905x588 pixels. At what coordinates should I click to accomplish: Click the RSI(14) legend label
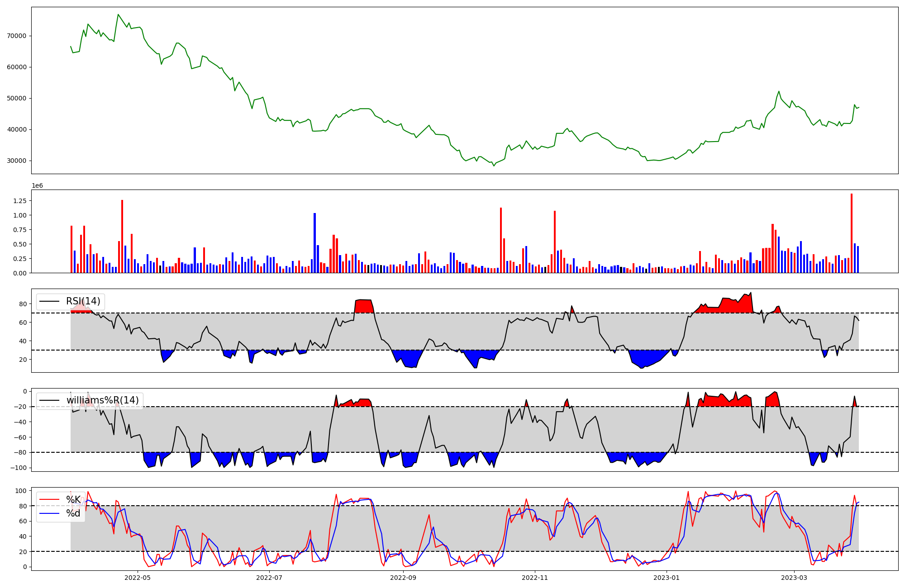(x=83, y=301)
